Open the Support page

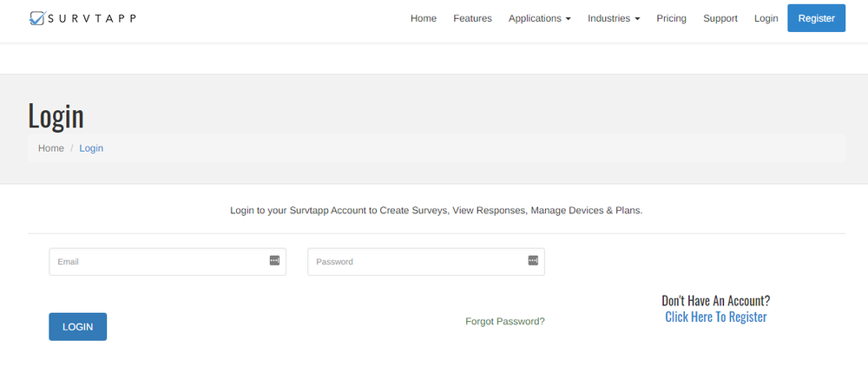coord(720,18)
